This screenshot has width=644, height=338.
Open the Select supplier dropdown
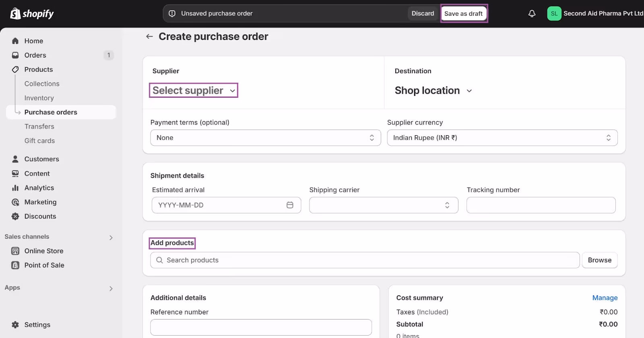[194, 91]
